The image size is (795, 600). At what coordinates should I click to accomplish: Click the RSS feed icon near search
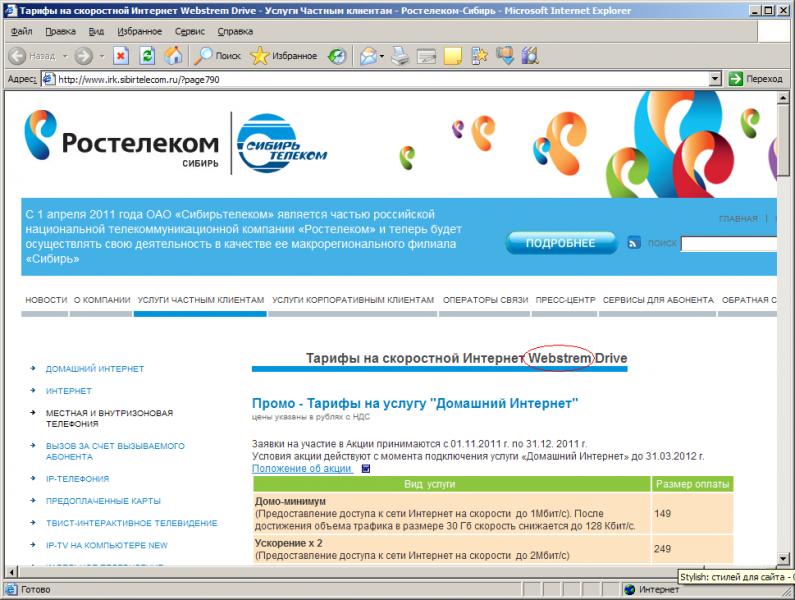click(634, 243)
